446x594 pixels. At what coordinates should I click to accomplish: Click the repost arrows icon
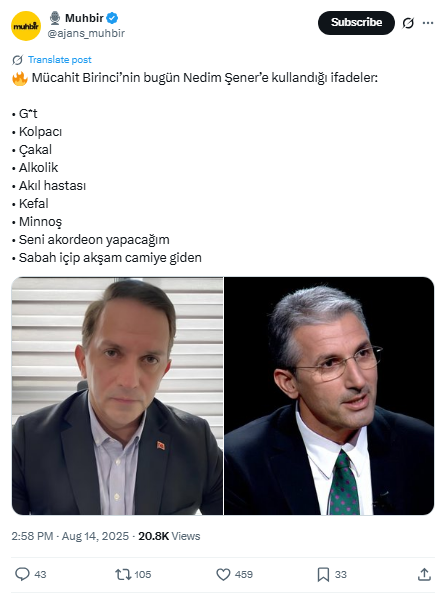pos(122,575)
